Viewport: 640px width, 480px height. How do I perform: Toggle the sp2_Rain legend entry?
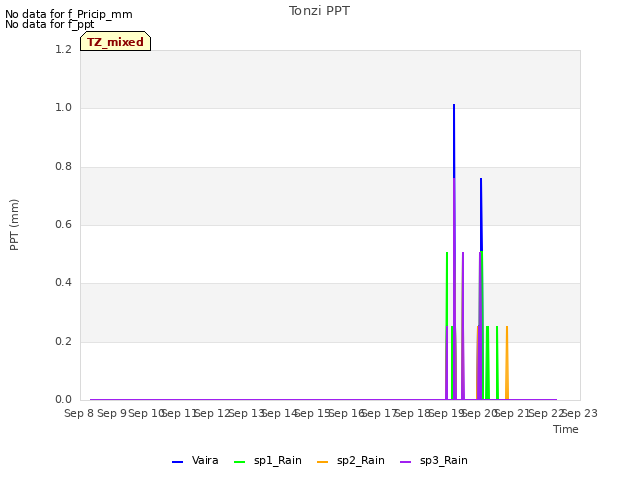pos(351,461)
